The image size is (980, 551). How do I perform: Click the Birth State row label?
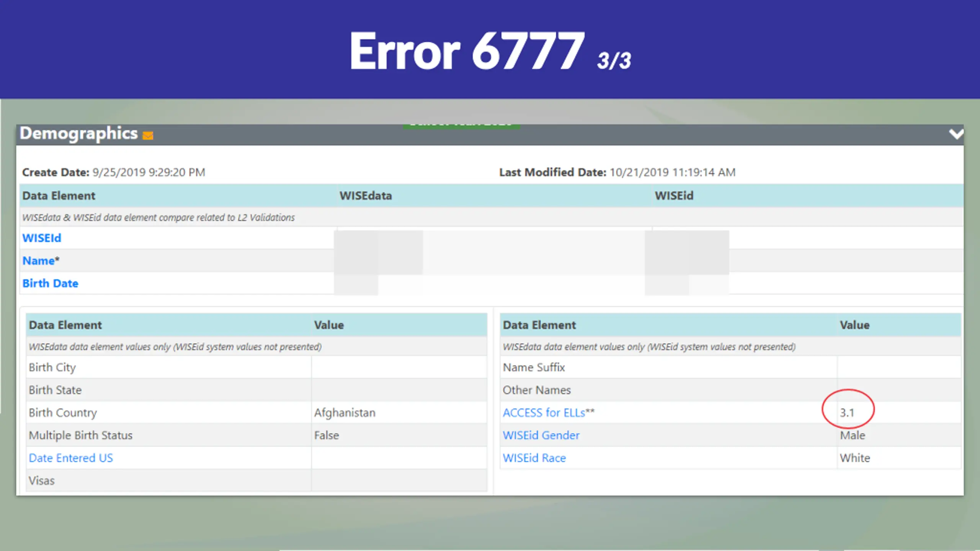pyautogui.click(x=55, y=390)
